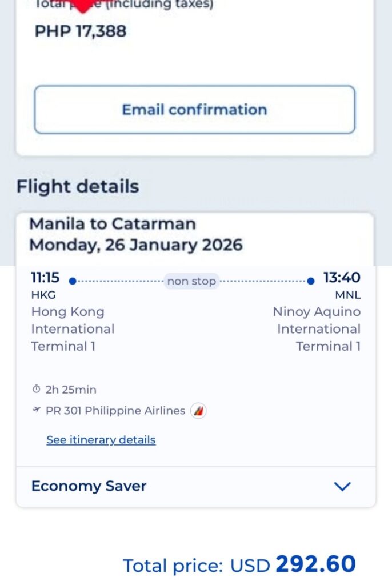Click the 11:15 departure time

45,278
